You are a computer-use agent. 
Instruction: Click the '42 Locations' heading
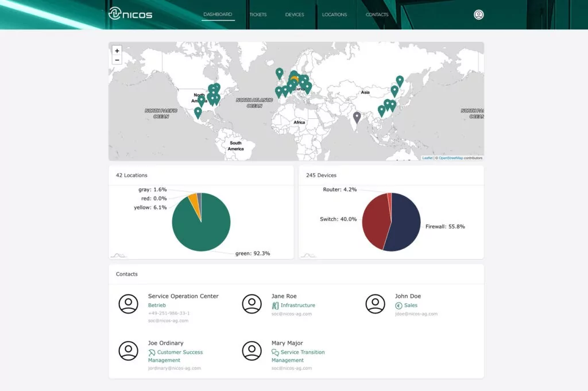pos(131,175)
